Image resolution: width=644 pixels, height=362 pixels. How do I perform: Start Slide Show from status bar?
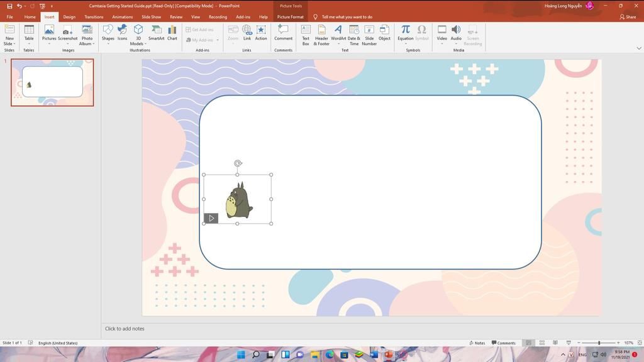click(x=569, y=343)
